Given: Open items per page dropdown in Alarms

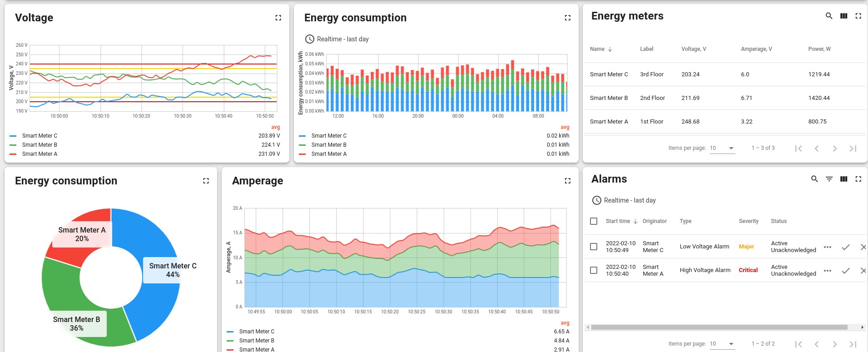Looking at the screenshot, I should [x=722, y=344].
